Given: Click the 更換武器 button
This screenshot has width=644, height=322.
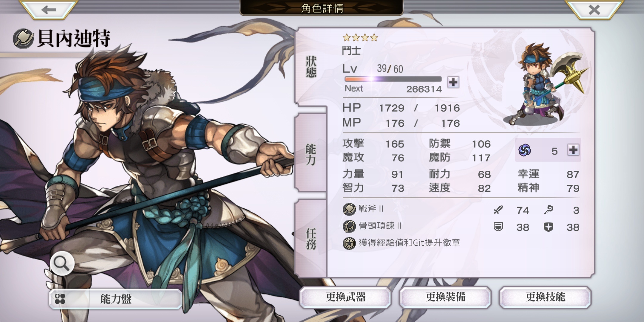Looking at the screenshot, I should coord(345,297).
